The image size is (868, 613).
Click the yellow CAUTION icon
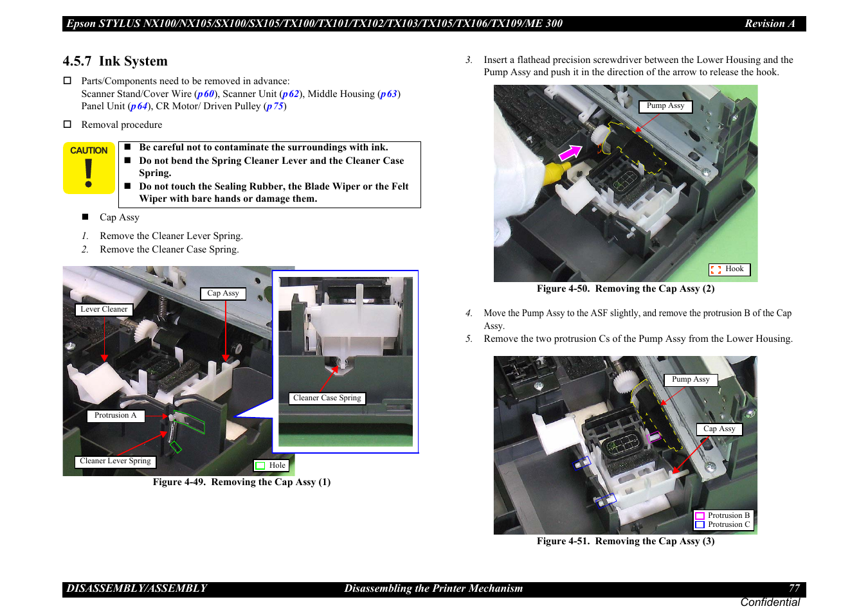(89, 168)
